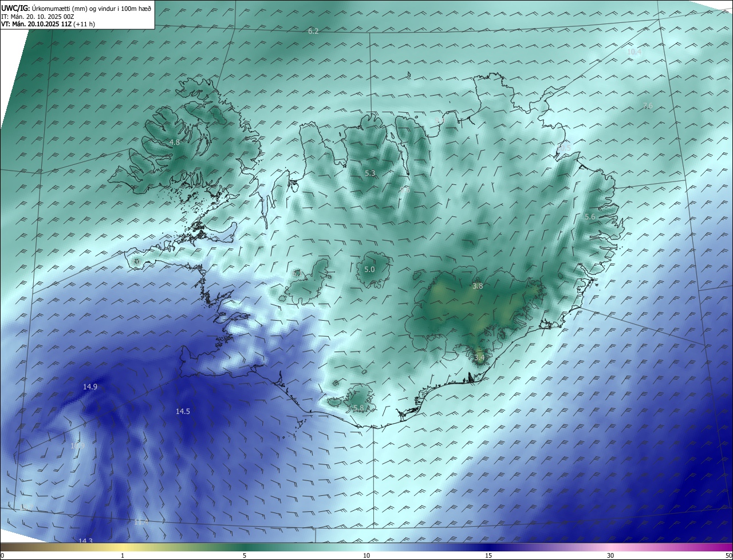This screenshot has width=733, height=560.
Task: Click the faint 10.5 value label on the map
Action: pyautogui.click(x=564, y=148)
